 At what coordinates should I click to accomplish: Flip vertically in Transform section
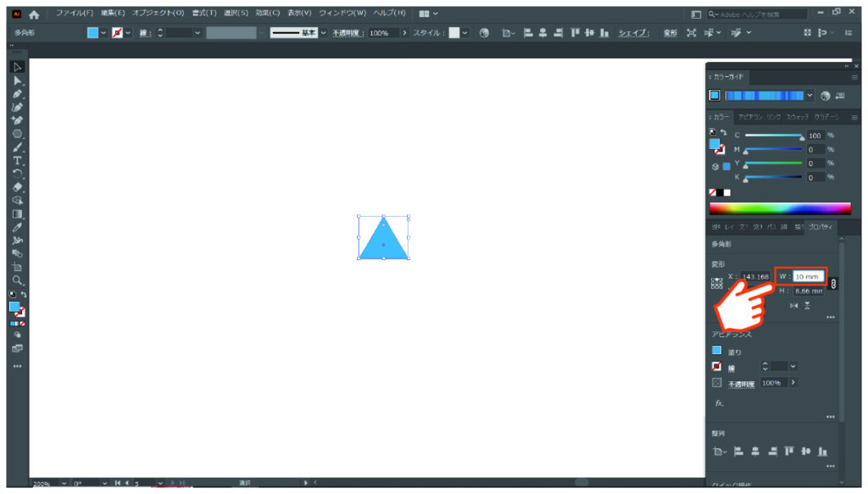click(807, 305)
